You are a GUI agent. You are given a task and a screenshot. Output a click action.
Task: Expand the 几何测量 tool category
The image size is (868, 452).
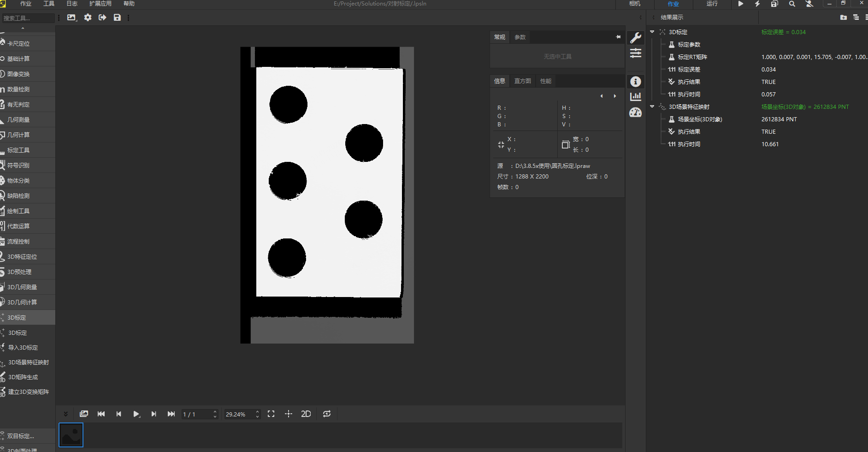pyautogui.click(x=28, y=119)
